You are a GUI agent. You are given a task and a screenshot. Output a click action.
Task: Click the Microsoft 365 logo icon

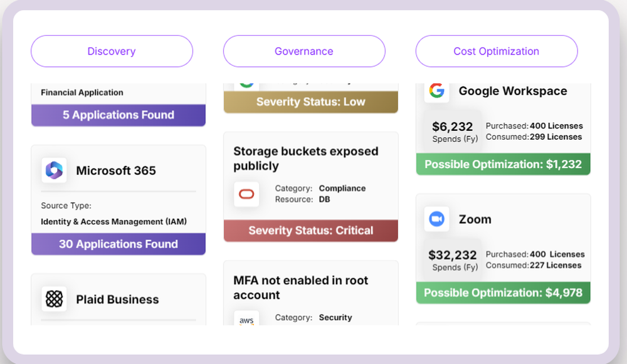[x=55, y=170]
